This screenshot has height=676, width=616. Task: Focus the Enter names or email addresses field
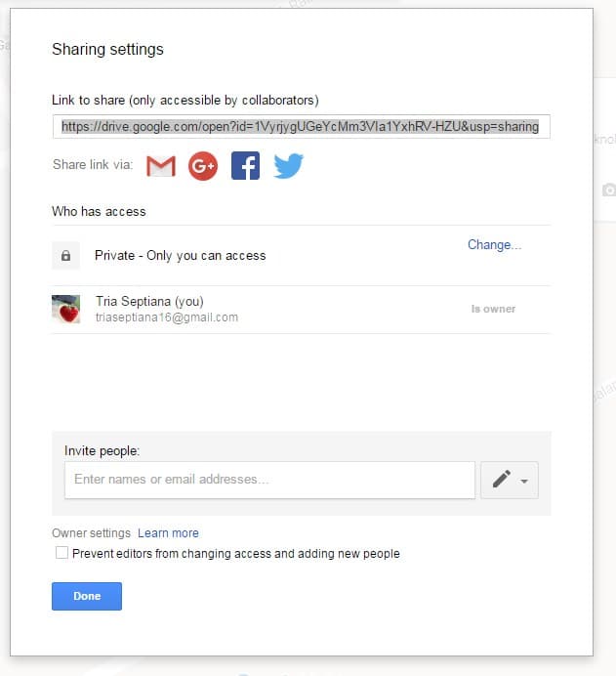[269, 481]
